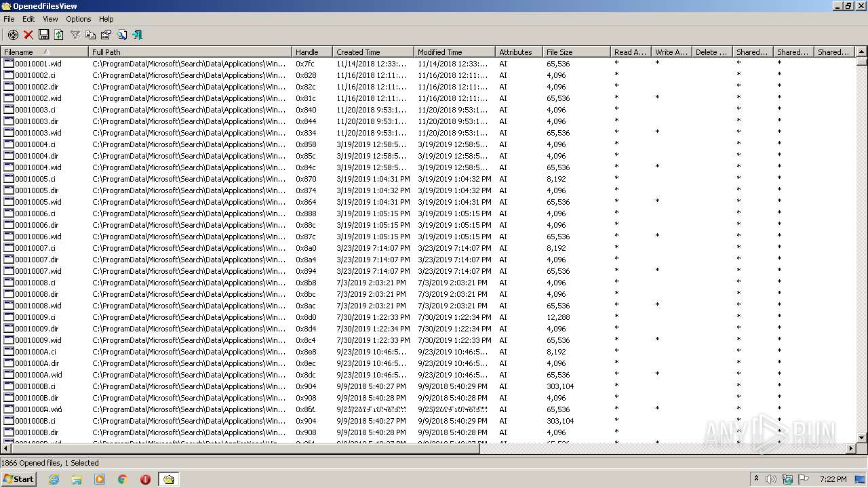The image size is (868, 488).
Task: Click the OpenedFilesView taskbar button
Action: click(168, 479)
